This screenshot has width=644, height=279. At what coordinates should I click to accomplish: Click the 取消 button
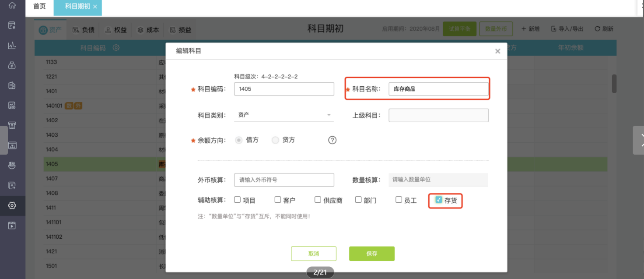coord(314,254)
